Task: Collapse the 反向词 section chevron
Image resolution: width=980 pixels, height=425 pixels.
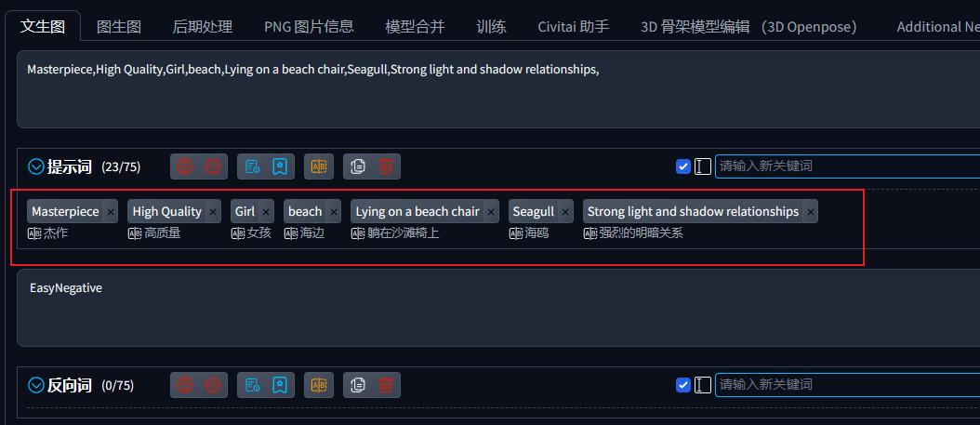Action: pyautogui.click(x=37, y=386)
